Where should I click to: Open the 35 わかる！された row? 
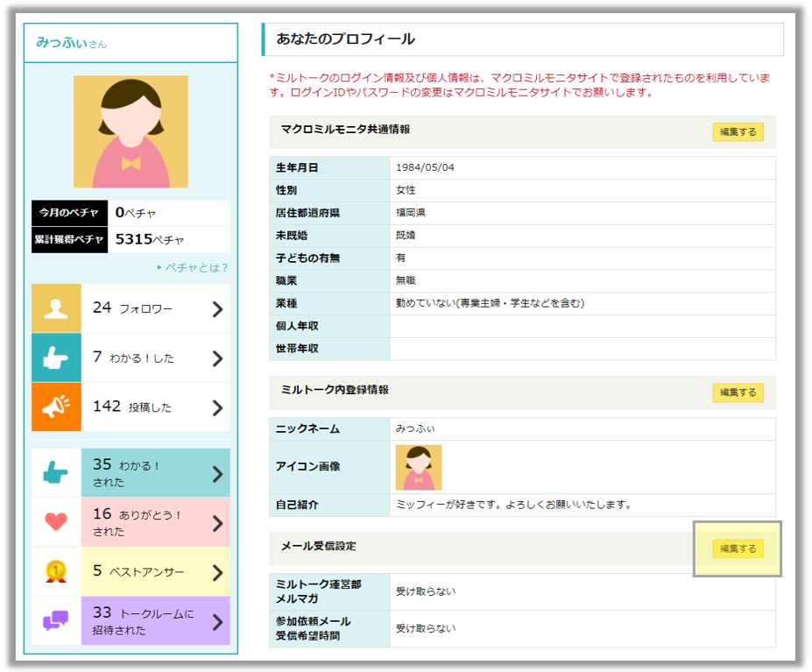point(154,473)
